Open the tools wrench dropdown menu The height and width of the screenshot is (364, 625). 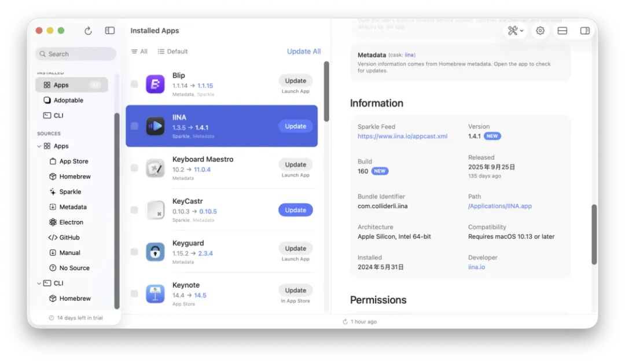click(516, 31)
